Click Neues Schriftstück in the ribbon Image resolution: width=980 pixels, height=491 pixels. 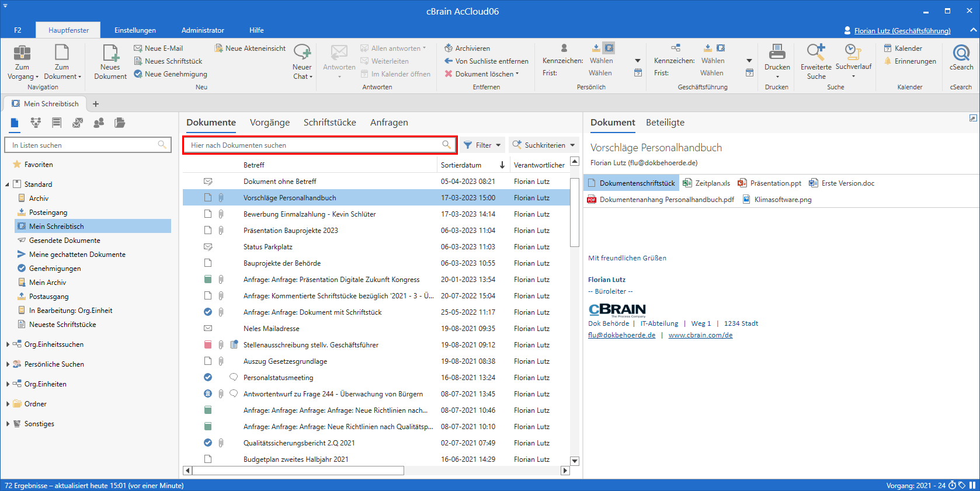(168, 61)
